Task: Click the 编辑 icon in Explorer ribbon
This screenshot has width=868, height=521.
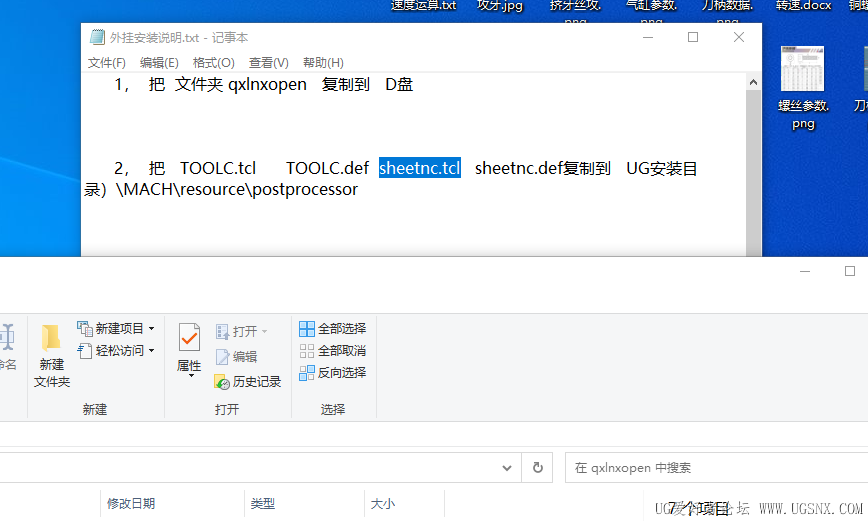Action: pos(222,357)
